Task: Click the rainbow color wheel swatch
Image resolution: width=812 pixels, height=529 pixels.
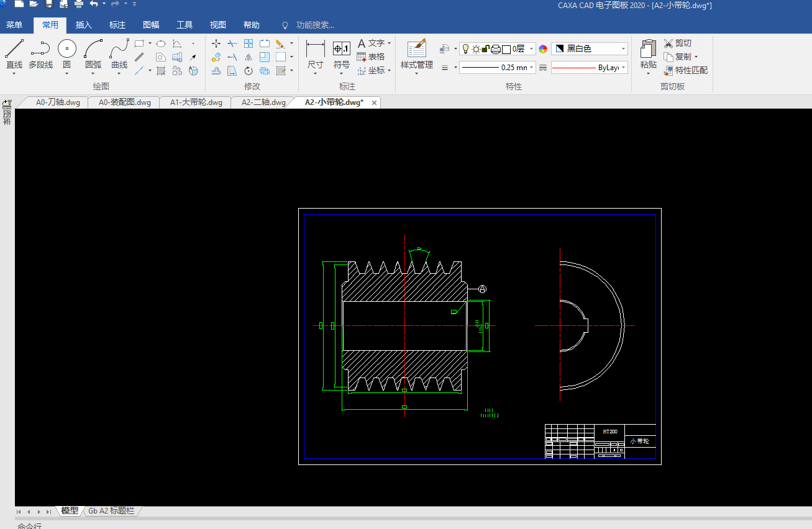Action: tap(543, 49)
